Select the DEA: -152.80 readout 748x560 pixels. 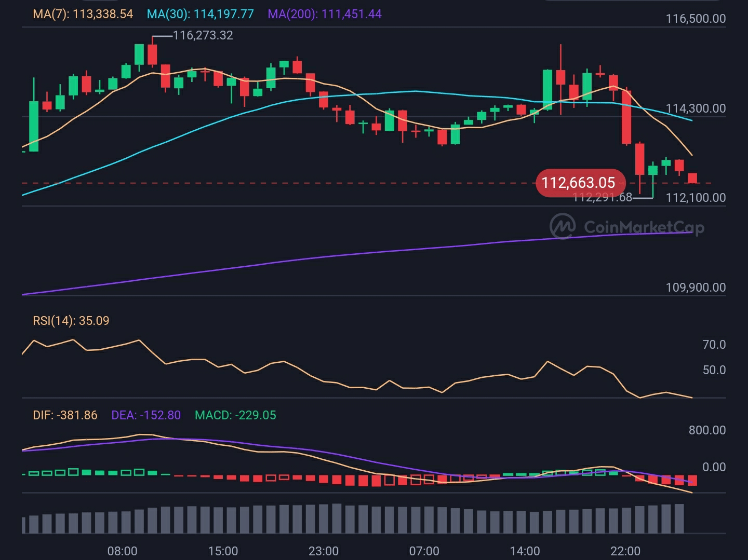click(x=146, y=415)
